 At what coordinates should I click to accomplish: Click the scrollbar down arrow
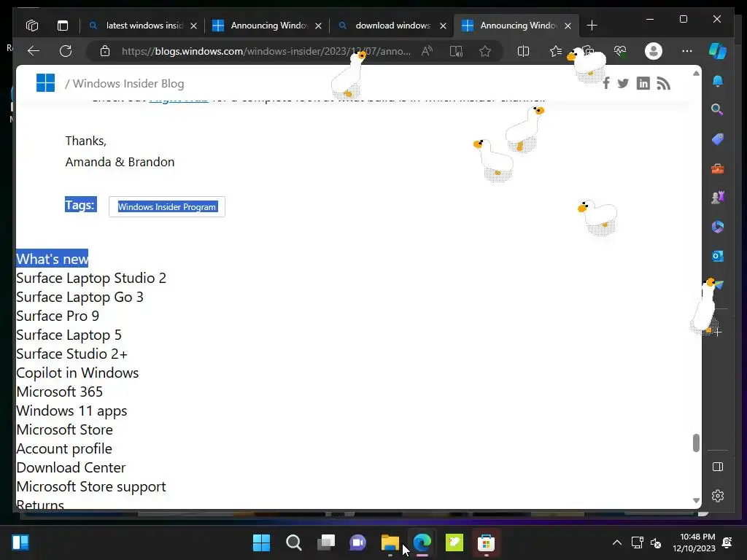696,500
